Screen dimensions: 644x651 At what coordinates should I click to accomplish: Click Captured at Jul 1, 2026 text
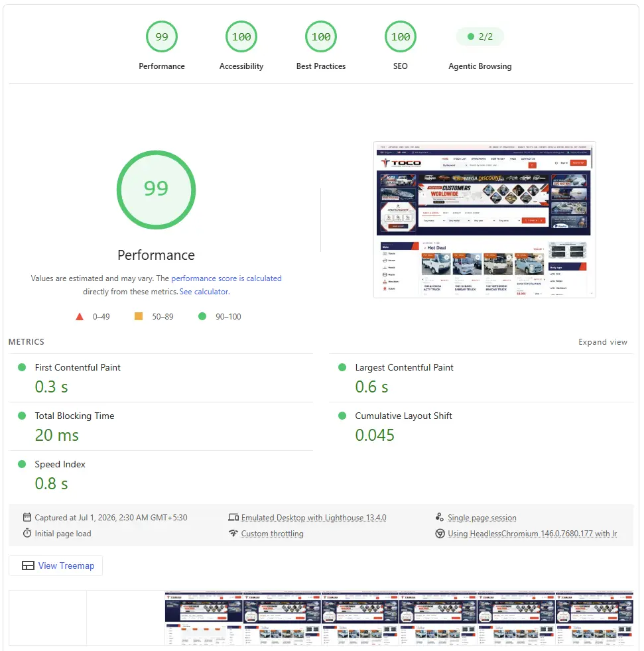(111, 518)
